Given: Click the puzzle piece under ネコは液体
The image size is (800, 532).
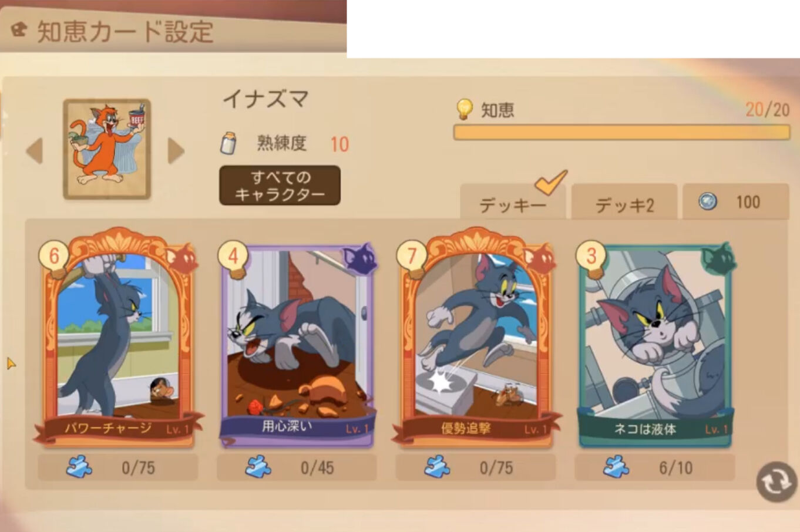Looking at the screenshot, I should (x=616, y=467).
